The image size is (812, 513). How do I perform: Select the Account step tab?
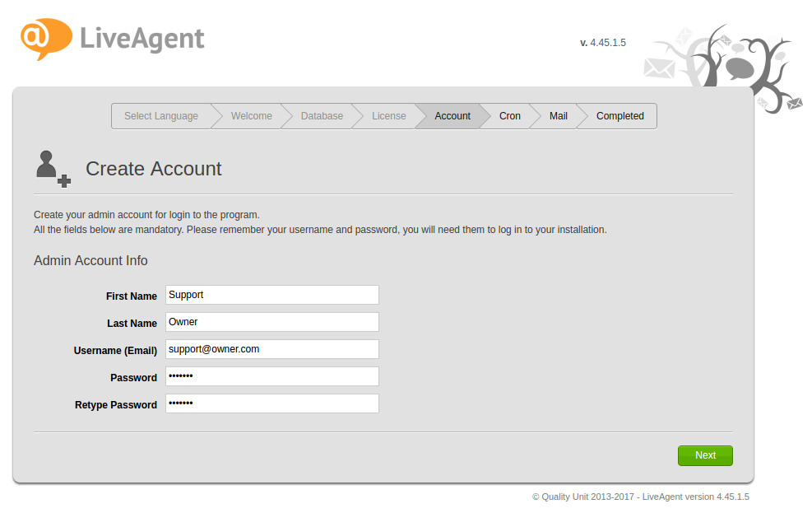pos(452,116)
